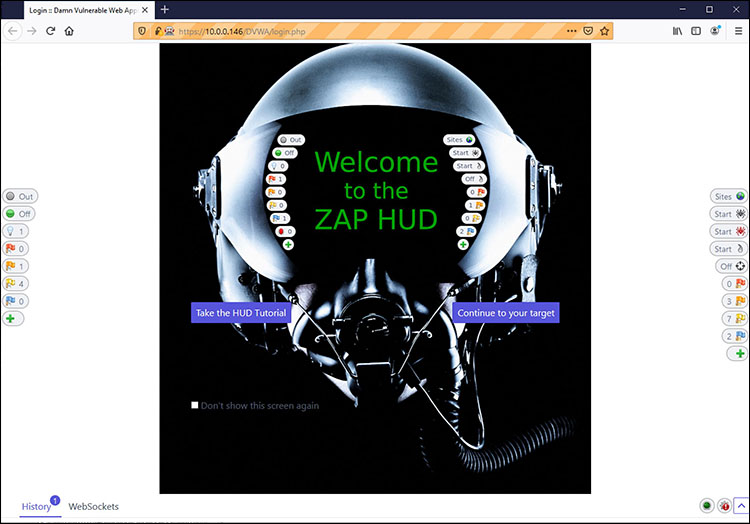Save page to Pocket

click(588, 31)
